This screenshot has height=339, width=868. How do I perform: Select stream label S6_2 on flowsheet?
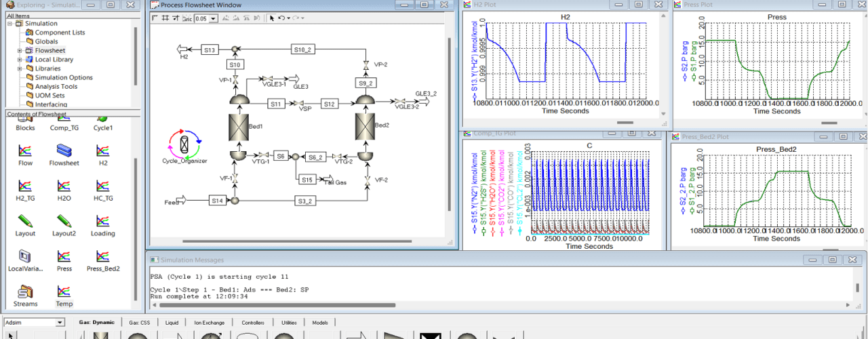315,156
